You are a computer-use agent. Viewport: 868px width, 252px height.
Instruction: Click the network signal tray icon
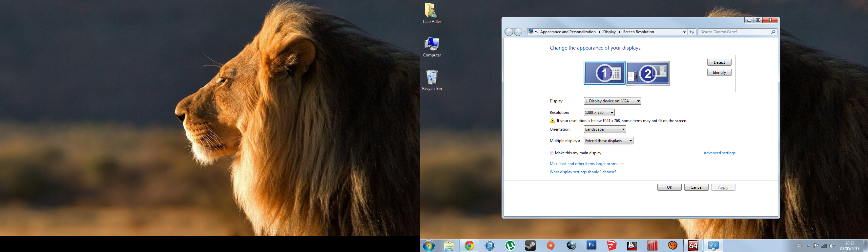(824, 245)
